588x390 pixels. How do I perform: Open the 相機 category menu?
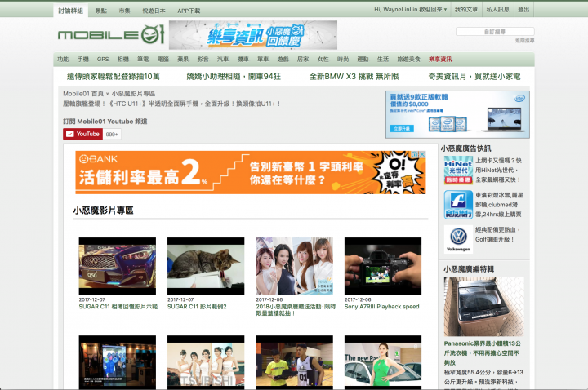point(123,60)
